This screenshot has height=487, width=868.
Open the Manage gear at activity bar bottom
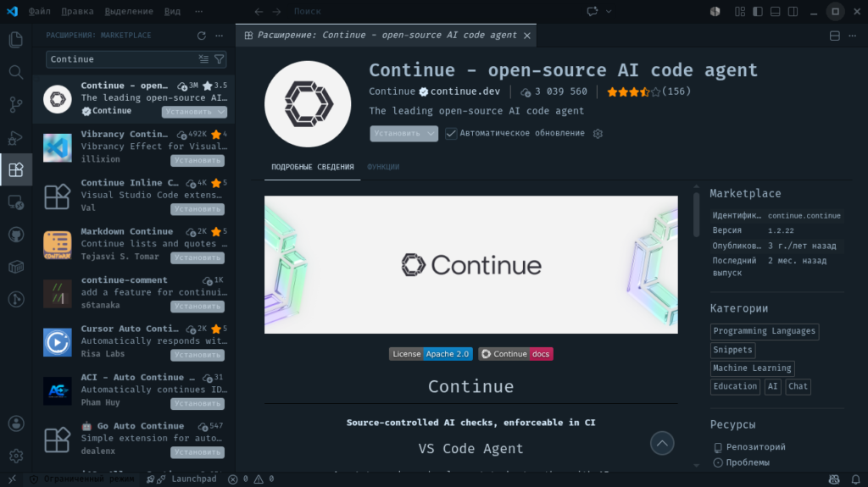[16, 456]
